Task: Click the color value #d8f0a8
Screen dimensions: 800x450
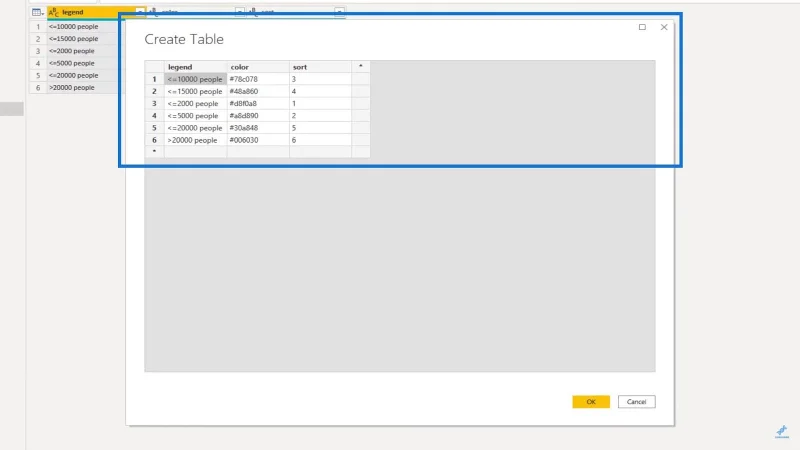Action: point(258,104)
